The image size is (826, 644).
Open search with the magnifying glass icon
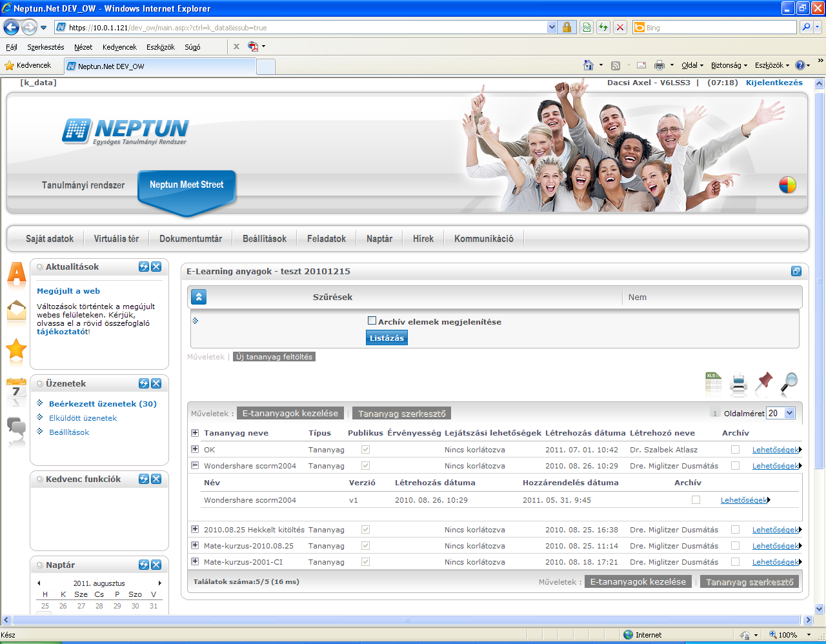coord(789,383)
